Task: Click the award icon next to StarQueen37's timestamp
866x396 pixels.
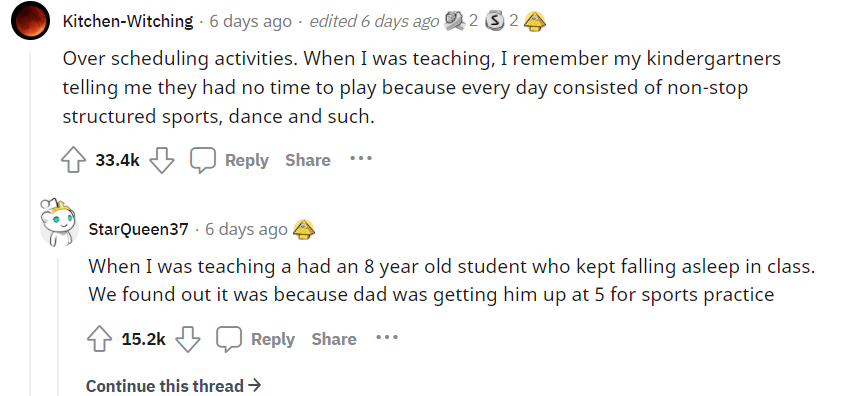Action: pyautogui.click(x=304, y=229)
